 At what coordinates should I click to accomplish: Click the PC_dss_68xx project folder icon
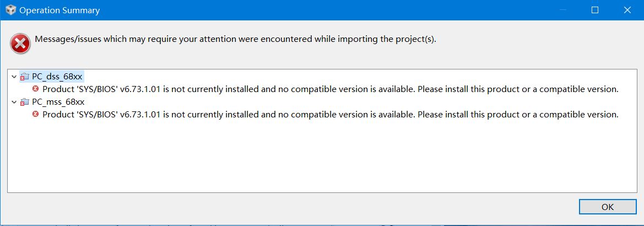(25, 77)
